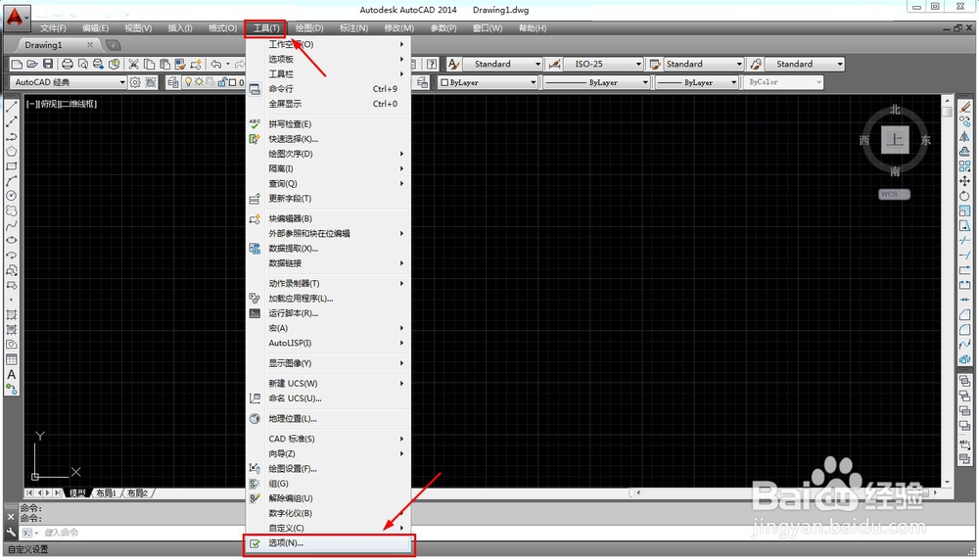Switch to the 布局1 layout tab
The image size is (979, 560).
(x=106, y=493)
